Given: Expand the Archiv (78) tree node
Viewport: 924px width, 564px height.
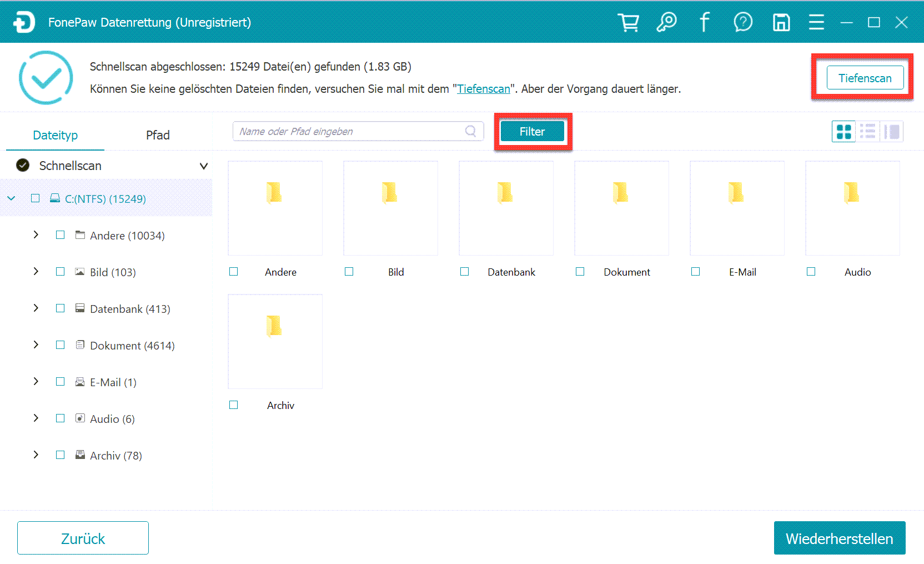Looking at the screenshot, I should [x=36, y=455].
